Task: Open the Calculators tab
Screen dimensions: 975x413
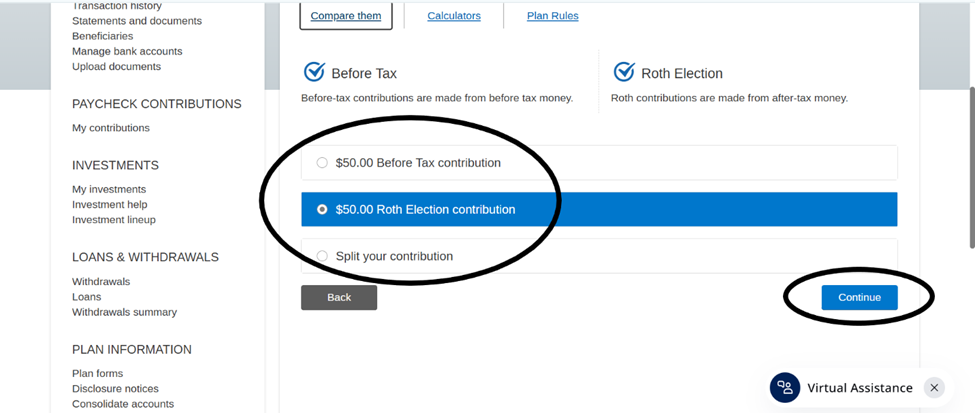Action: (454, 16)
